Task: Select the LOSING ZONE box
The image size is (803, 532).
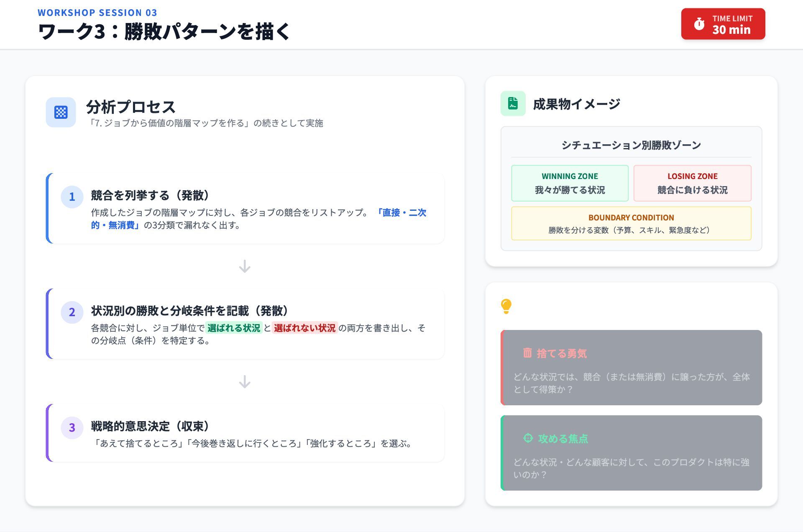Action: (692, 183)
